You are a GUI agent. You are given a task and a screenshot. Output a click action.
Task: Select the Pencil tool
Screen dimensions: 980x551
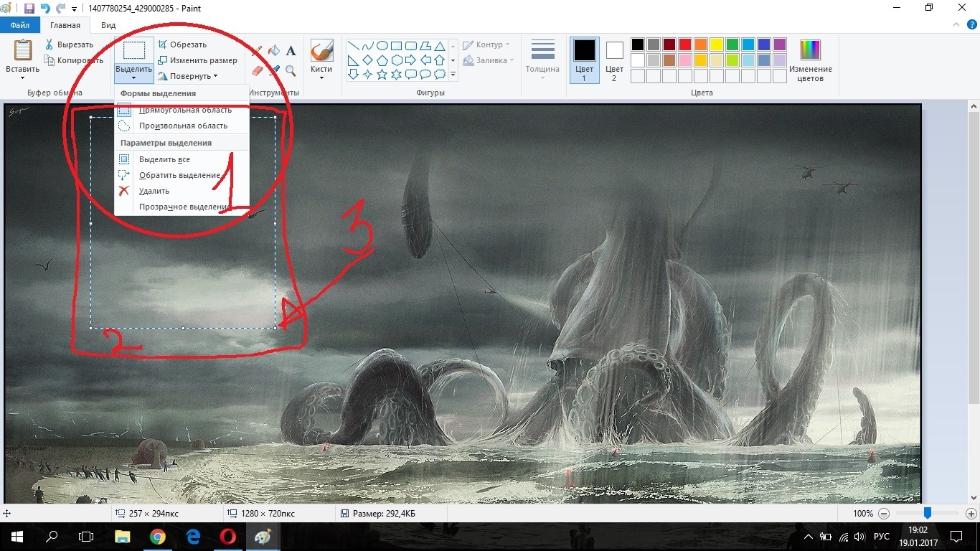(258, 51)
